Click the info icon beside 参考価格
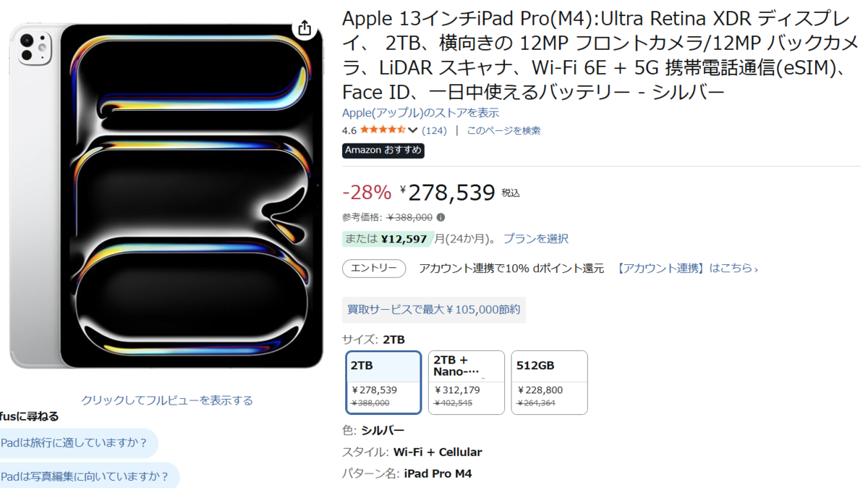Viewport: 868px width, 488px height. [x=441, y=217]
